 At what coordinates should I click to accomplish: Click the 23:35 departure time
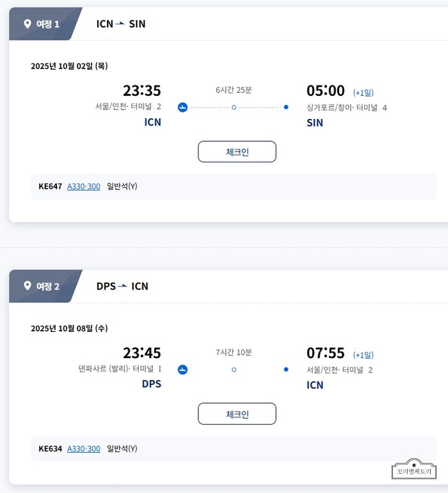click(x=141, y=91)
